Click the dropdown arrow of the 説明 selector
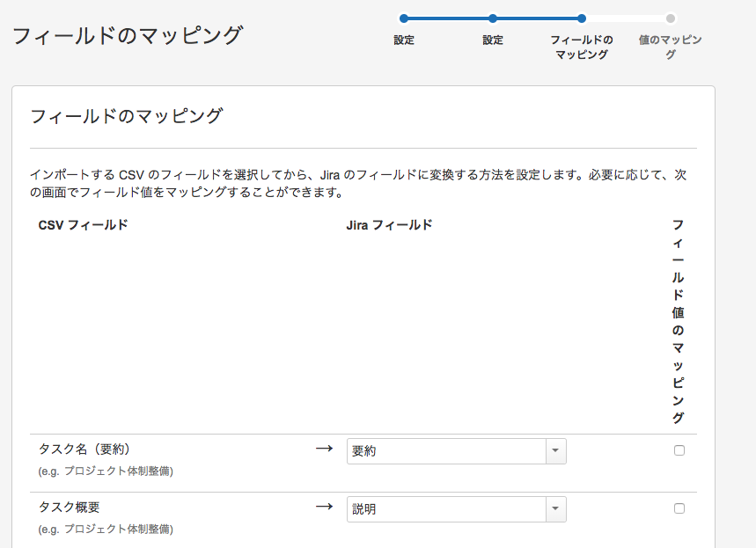Screen dimensions: 756x548 pyautogui.click(x=556, y=509)
